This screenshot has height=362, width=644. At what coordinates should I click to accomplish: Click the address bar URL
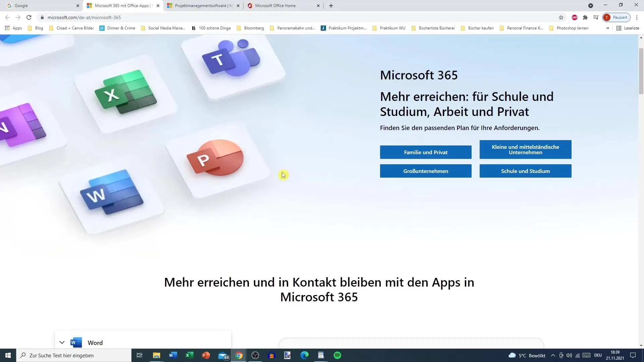pos(84,17)
